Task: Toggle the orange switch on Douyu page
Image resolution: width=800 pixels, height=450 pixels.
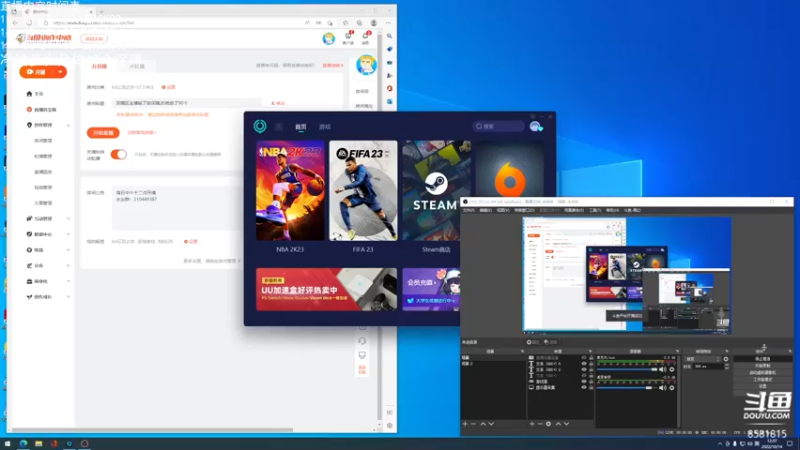Action: [x=118, y=154]
